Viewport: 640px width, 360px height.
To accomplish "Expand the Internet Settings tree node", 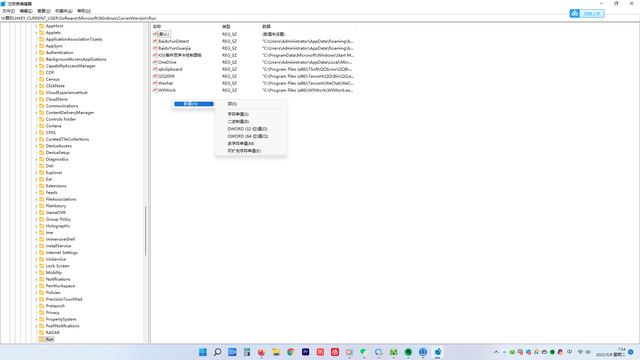I will 36,253.
